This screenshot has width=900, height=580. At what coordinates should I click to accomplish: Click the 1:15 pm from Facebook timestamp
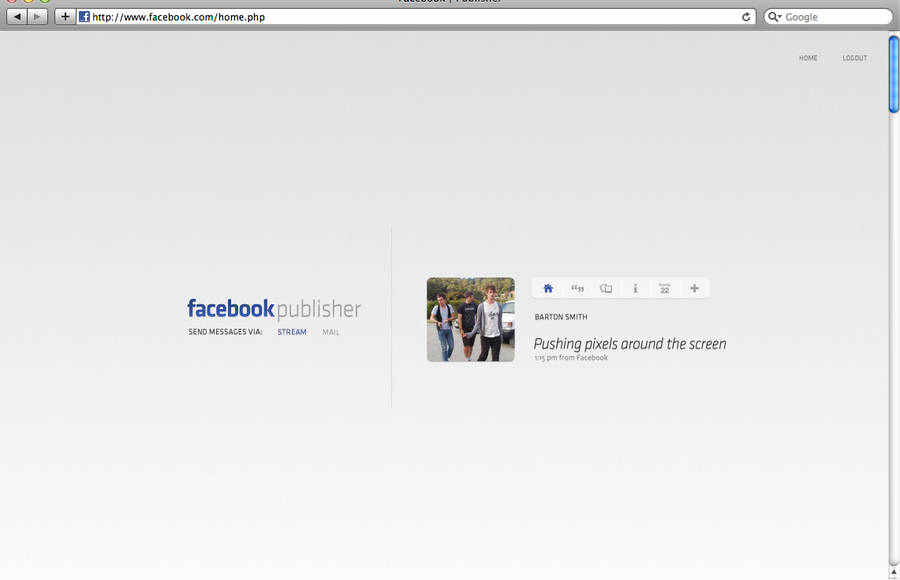571,358
